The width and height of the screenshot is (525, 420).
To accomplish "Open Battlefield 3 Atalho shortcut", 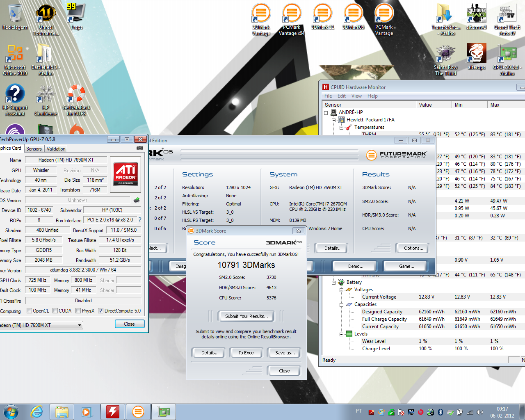I will pyautogui.click(x=46, y=60).
